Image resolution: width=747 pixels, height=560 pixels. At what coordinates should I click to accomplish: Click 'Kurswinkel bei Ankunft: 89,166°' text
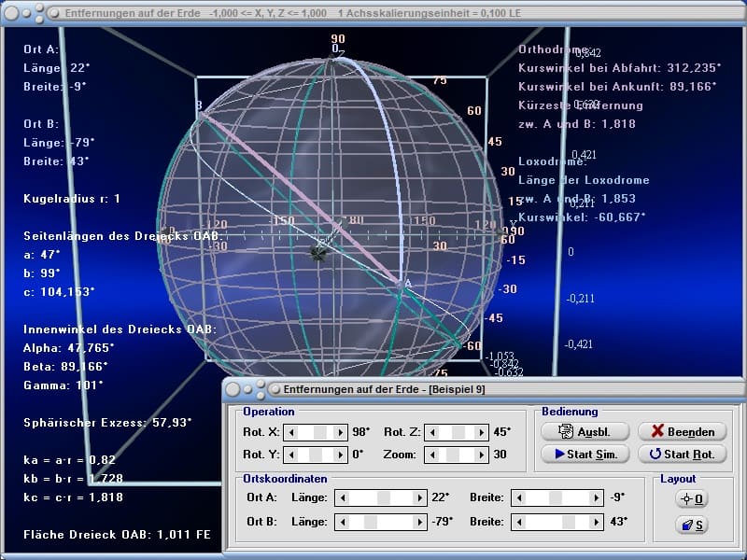pyautogui.click(x=617, y=87)
